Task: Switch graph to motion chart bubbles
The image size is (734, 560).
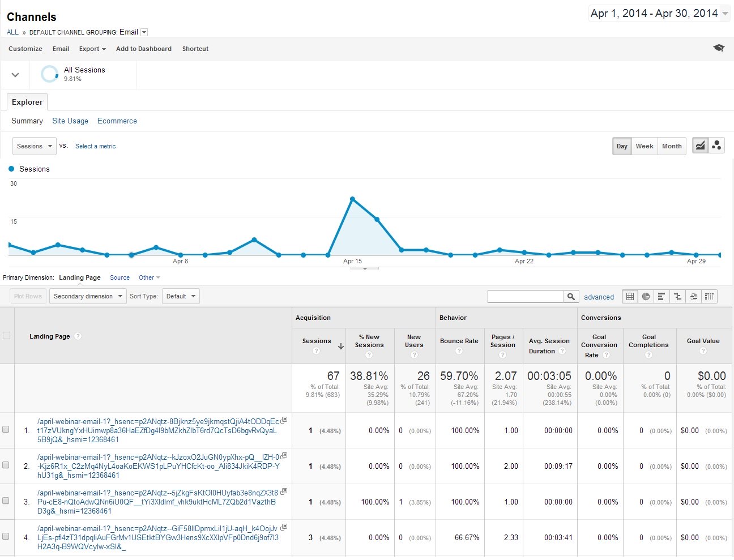Action: click(716, 146)
